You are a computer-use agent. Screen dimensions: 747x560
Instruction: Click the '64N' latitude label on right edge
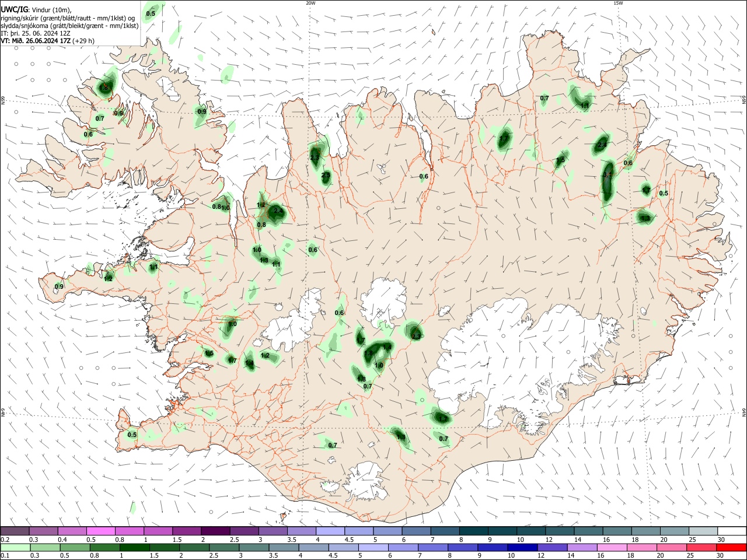[744, 412]
